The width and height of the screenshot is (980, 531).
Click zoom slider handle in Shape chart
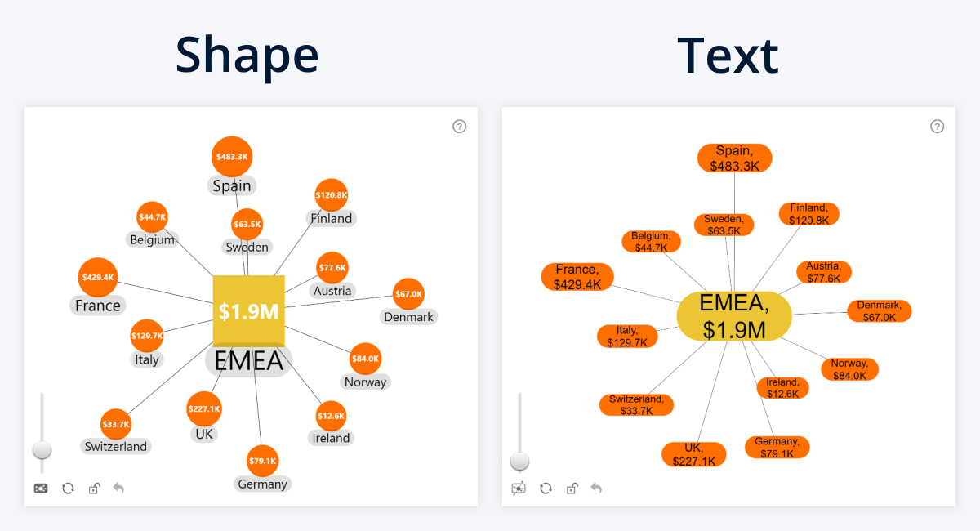point(42,449)
